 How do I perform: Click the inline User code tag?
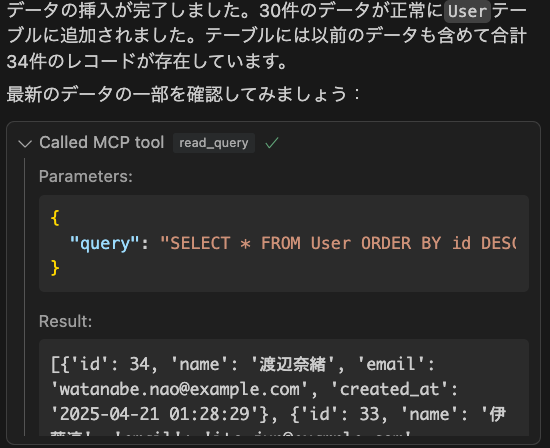pos(468,11)
